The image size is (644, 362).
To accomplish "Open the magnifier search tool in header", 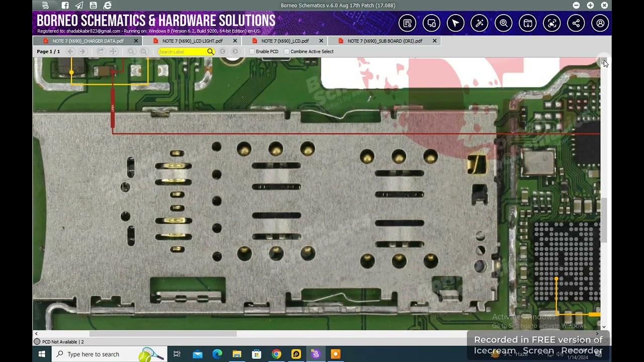I will pyautogui.click(x=504, y=23).
